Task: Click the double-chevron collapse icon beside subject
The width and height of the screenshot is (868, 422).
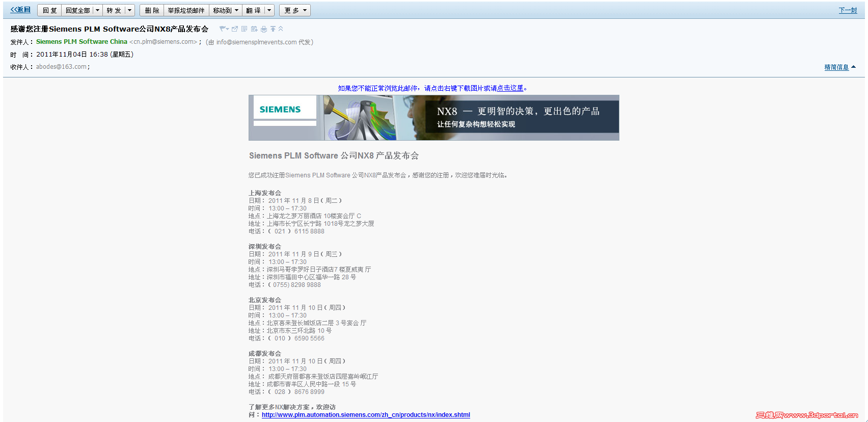Action: point(281,29)
